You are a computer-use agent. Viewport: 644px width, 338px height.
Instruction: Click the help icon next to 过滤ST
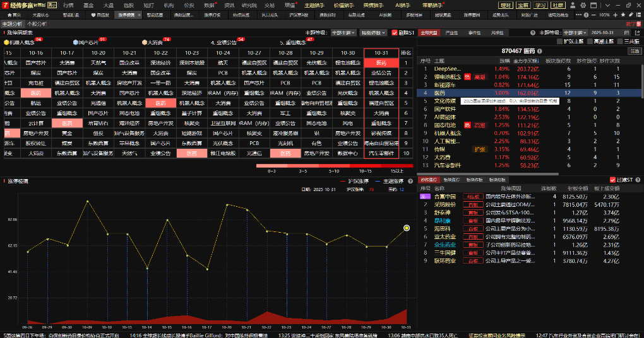point(638,180)
